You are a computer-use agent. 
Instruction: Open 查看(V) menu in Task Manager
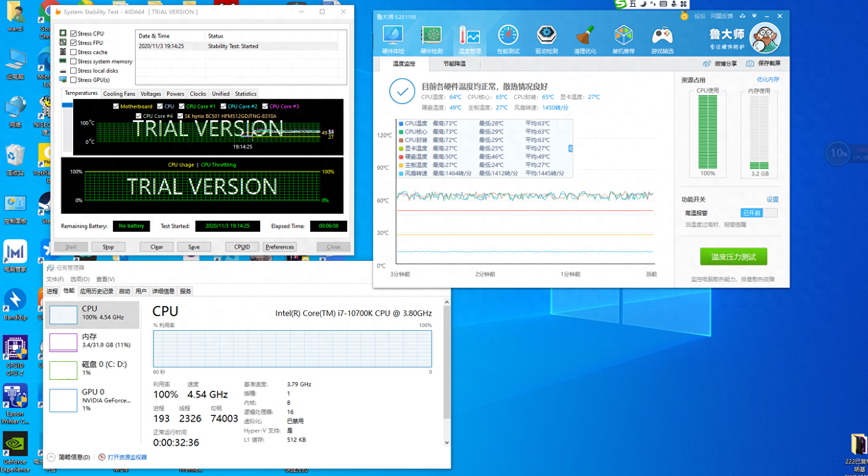tap(105, 279)
